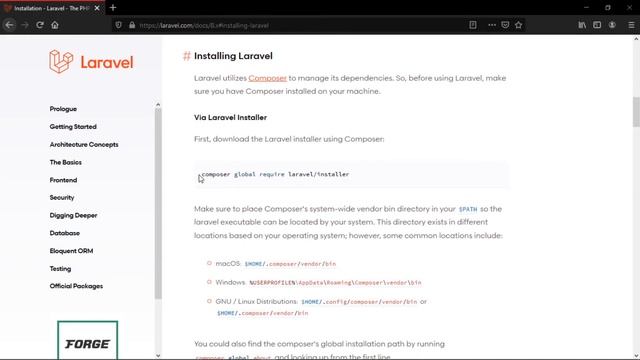
Task: Click the sidebar scrollbar thumb
Action: click(x=158, y=204)
